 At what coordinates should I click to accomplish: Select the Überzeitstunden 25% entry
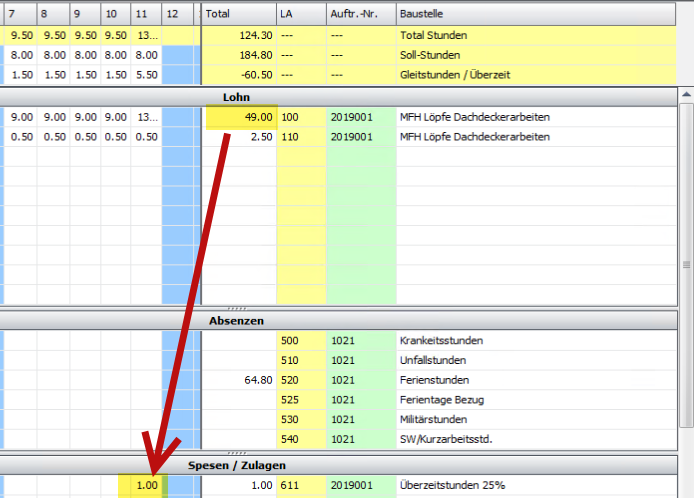point(452,485)
